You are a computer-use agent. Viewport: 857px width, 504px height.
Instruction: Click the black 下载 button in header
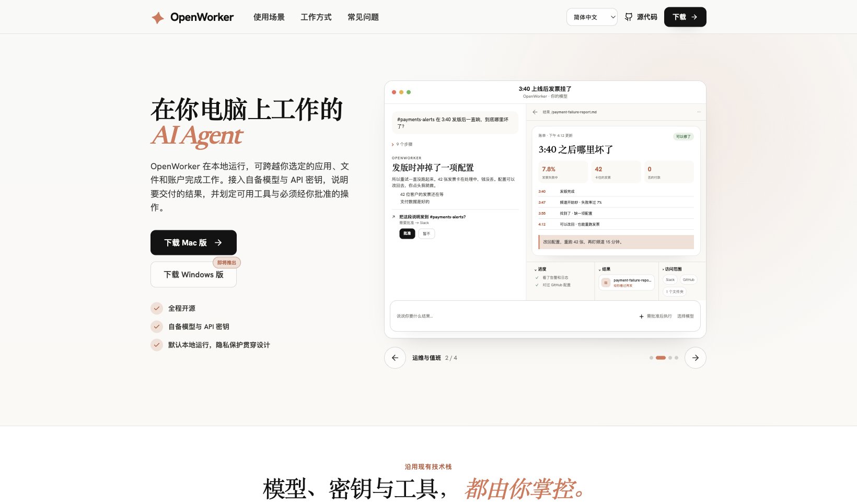[685, 17]
